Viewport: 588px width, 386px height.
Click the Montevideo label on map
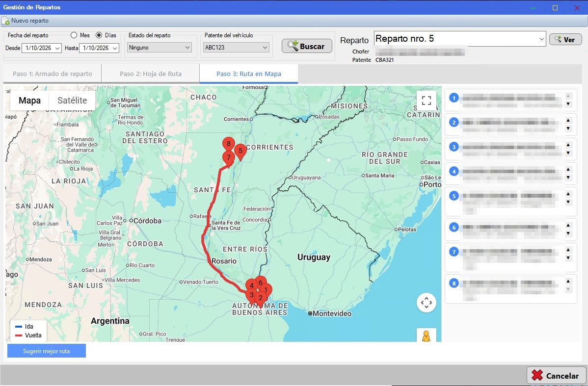(x=332, y=314)
